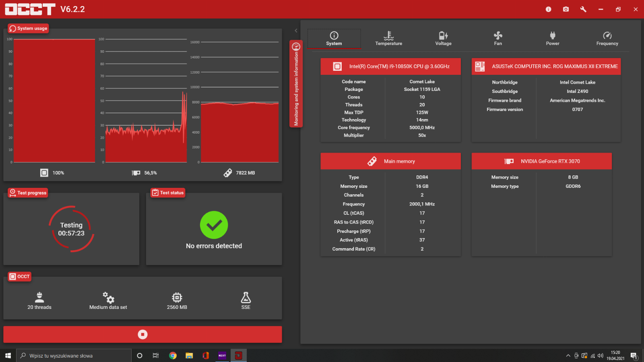644x362 pixels.
Task: Click the Windows taskbar search field
Action: point(74,356)
